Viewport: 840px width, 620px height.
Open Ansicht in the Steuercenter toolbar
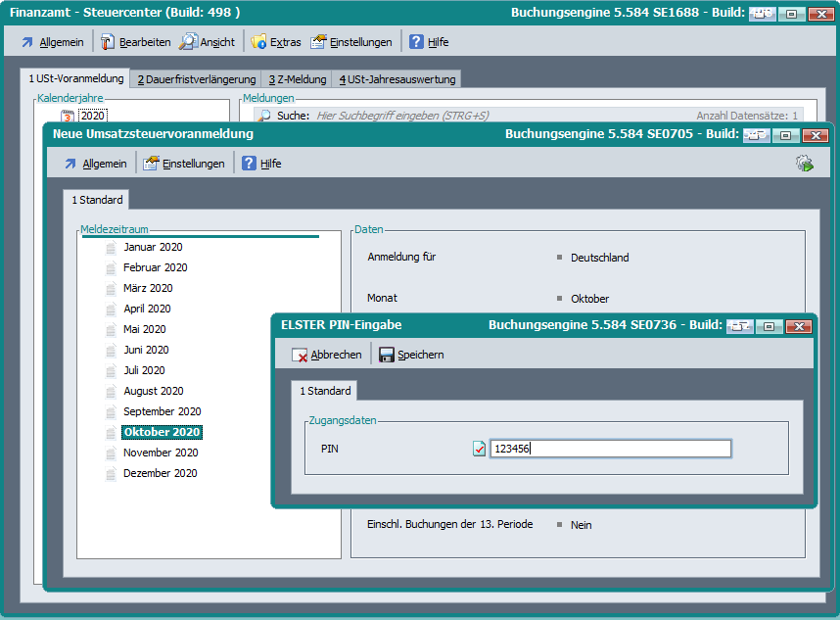[208, 42]
